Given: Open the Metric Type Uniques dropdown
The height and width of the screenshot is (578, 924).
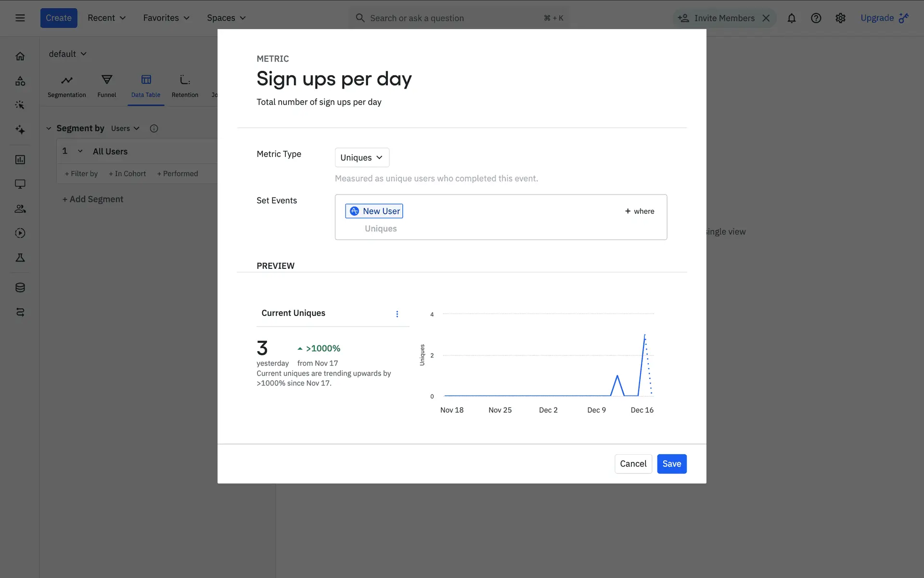Looking at the screenshot, I should [361, 158].
